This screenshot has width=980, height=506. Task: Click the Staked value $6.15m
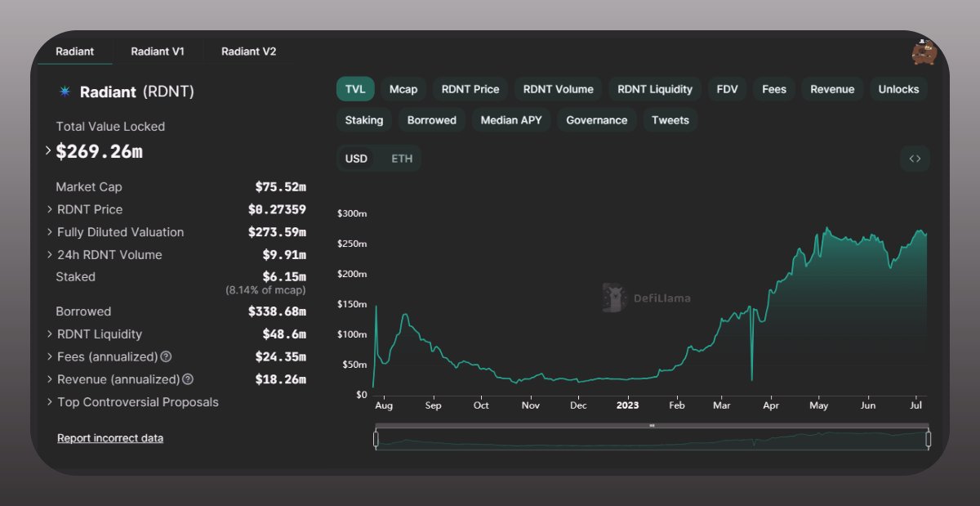click(x=284, y=277)
